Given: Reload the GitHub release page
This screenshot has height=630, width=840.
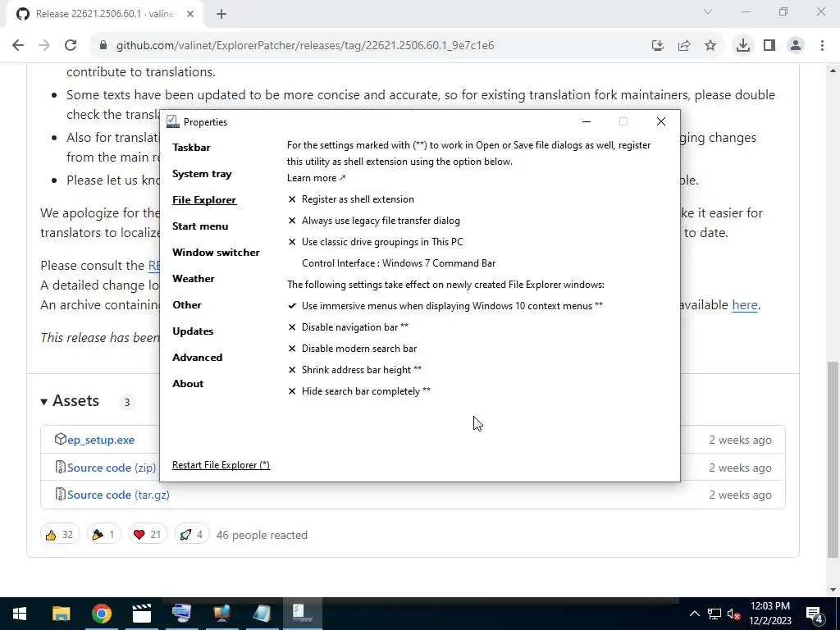Looking at the screenshot, I should 71,46.
